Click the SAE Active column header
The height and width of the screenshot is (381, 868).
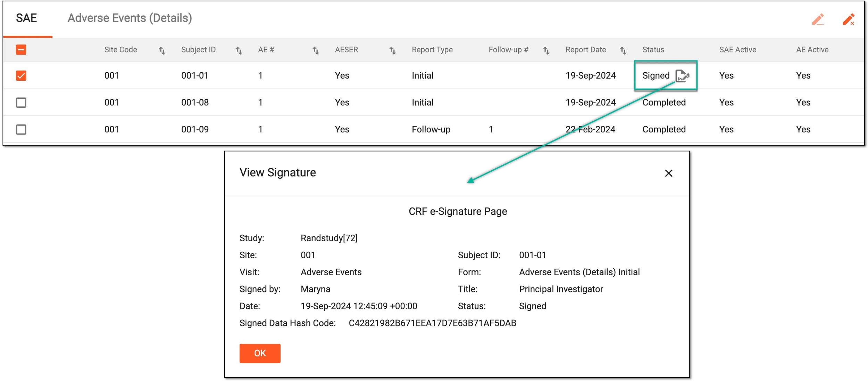[x=737, y=50]
